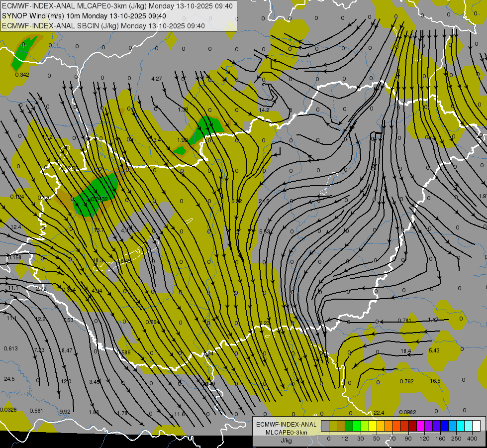Click the map value 4.27

click(157, 79)
